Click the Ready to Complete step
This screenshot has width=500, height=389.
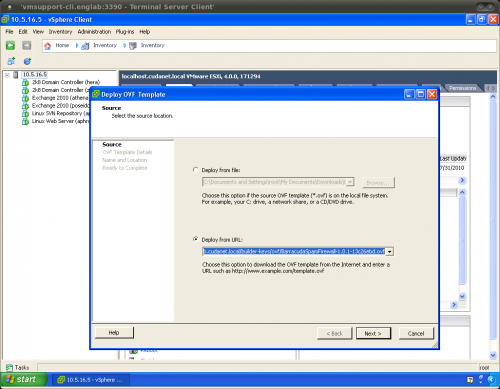tap(125, 168)
